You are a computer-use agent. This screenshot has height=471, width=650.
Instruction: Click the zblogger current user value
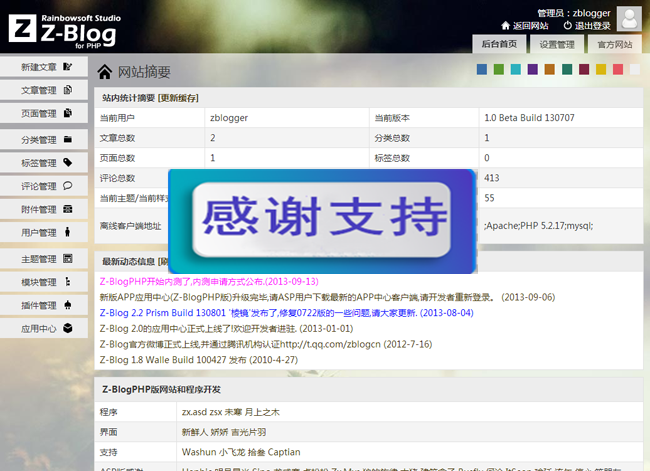tap(229, 118)
